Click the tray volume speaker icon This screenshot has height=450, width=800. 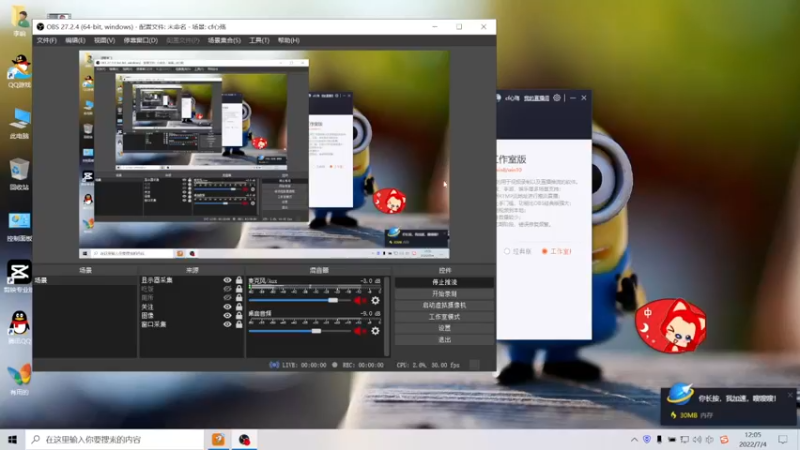(x=697, y=439)
